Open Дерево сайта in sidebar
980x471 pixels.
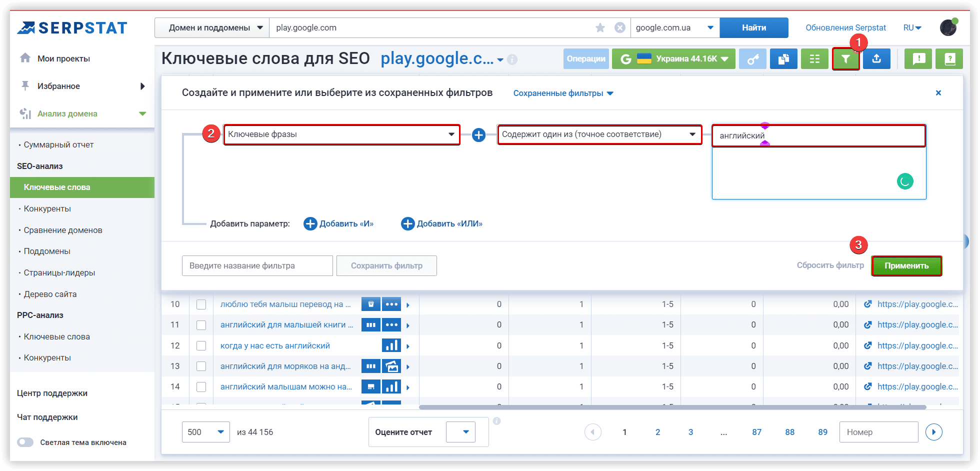[50, 294]
